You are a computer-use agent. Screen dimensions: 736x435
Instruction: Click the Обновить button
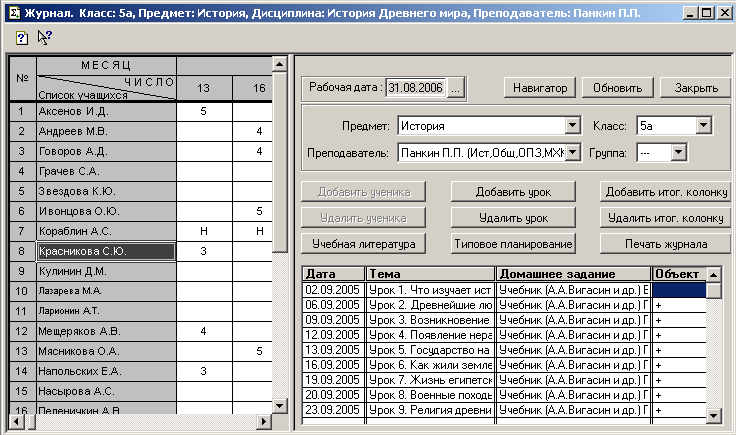click(617, 88)
